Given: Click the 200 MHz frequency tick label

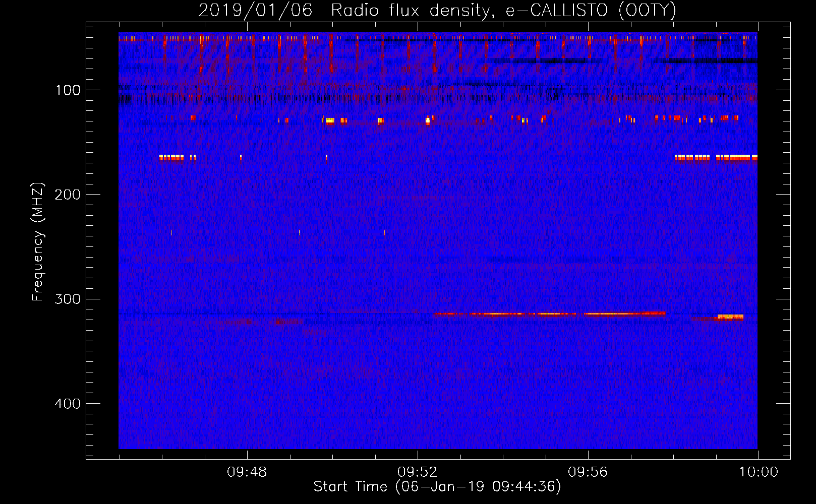Looking at the screenshot, I should [68, 195].
